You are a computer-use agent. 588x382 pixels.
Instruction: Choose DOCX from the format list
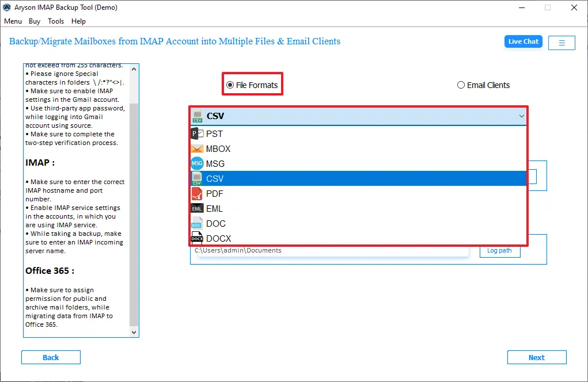358,238
